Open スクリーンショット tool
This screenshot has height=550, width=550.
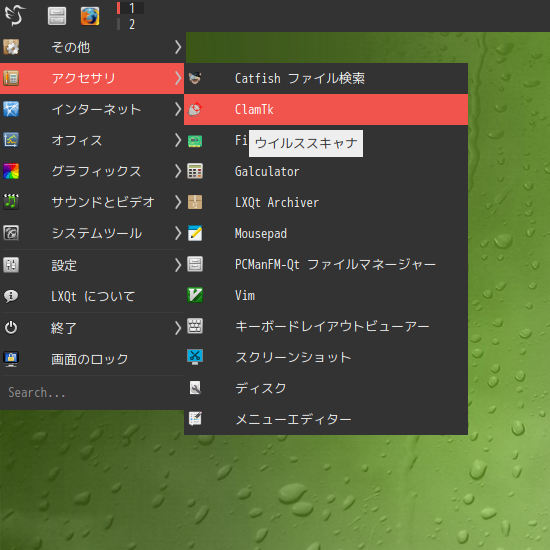click(326, 357)
